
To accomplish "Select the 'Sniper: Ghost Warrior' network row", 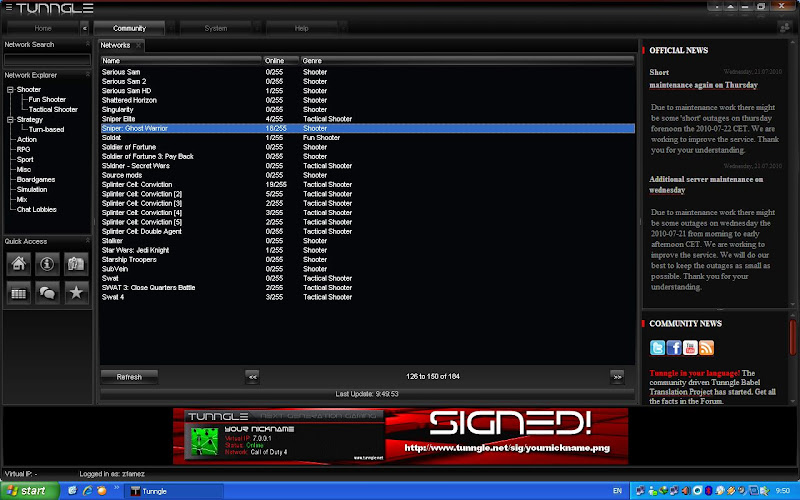I will [x=367, y=129].
